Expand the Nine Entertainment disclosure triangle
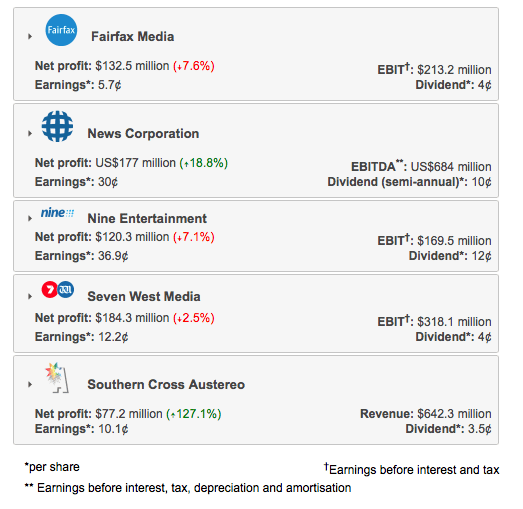The image size is (523, 509). (30, 218)
